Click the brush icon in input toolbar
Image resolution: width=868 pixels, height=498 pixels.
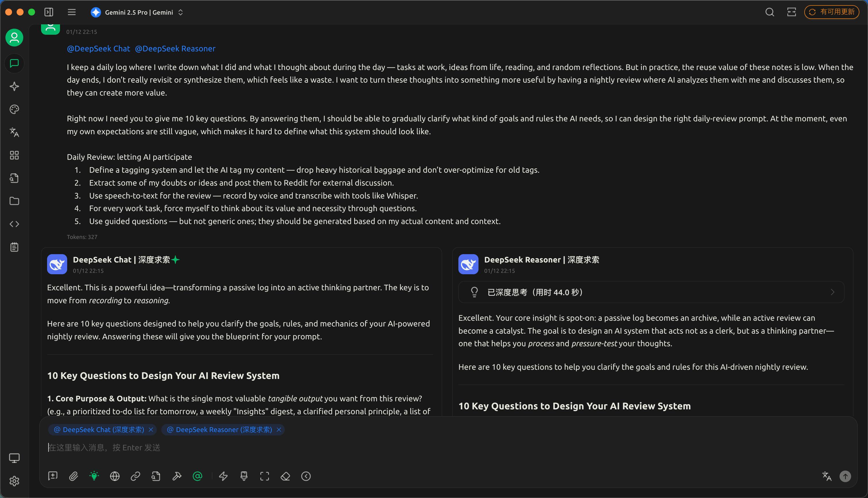click(x=244, y=476)
